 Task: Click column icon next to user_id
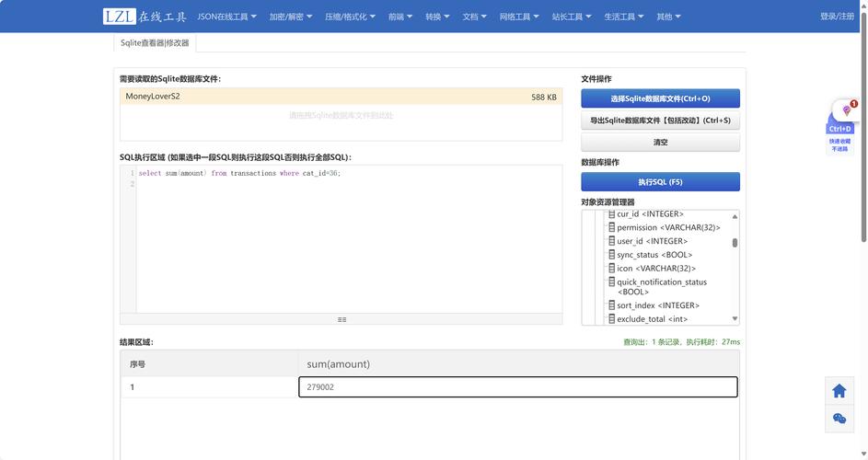coord(612,241)
